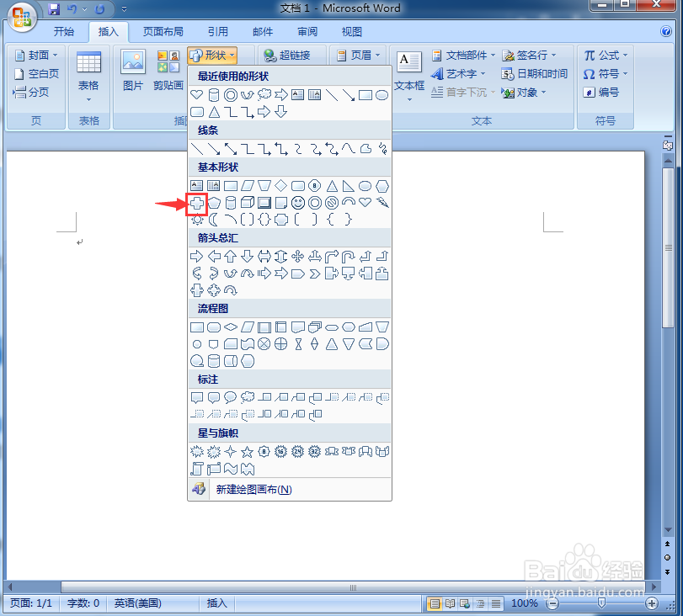The width and height of the screenshot is (683, 616).
Task: Pick the flowchart summing junction shape
Action: [264, 344]
